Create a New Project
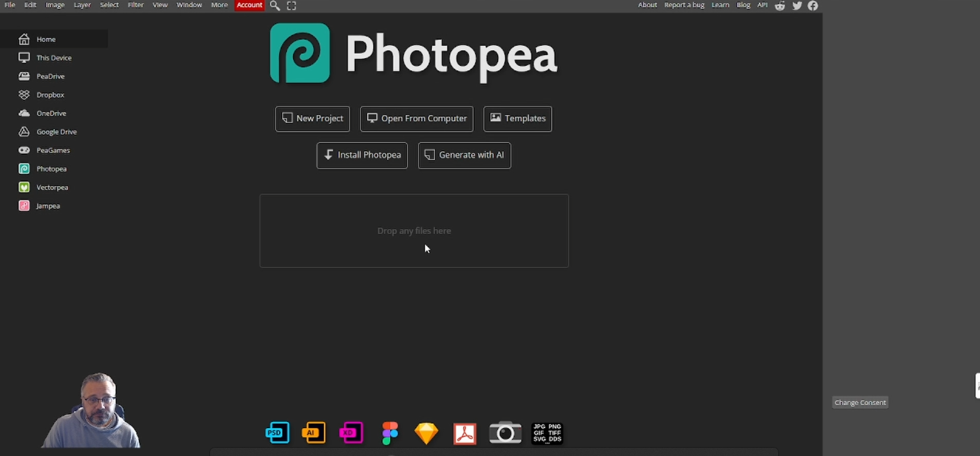 click(x=313, y=119)
